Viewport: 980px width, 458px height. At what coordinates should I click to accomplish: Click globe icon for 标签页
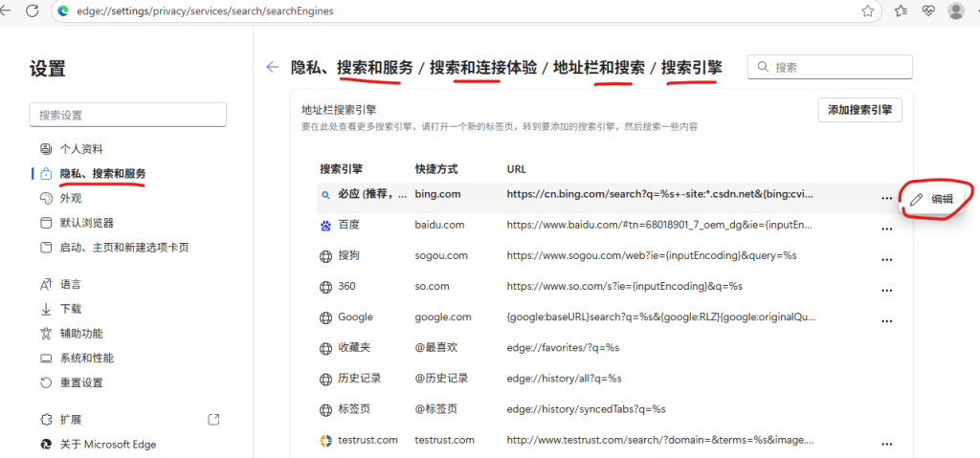click(325, 410)
